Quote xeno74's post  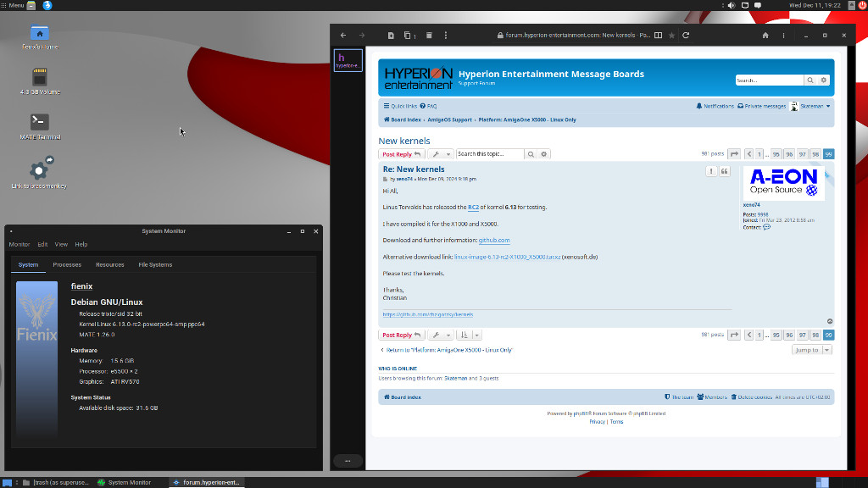click(724, 171)
